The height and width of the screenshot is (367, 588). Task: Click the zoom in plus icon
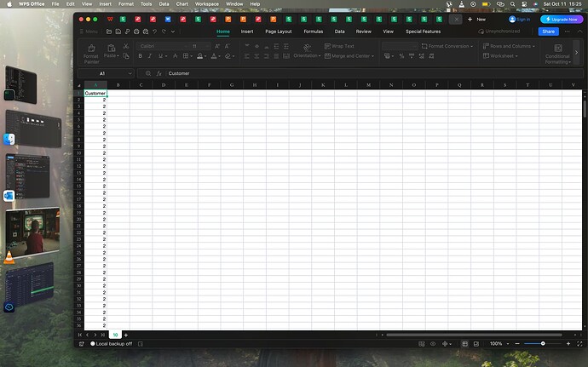pyautogui.click(x=569, y=343)
